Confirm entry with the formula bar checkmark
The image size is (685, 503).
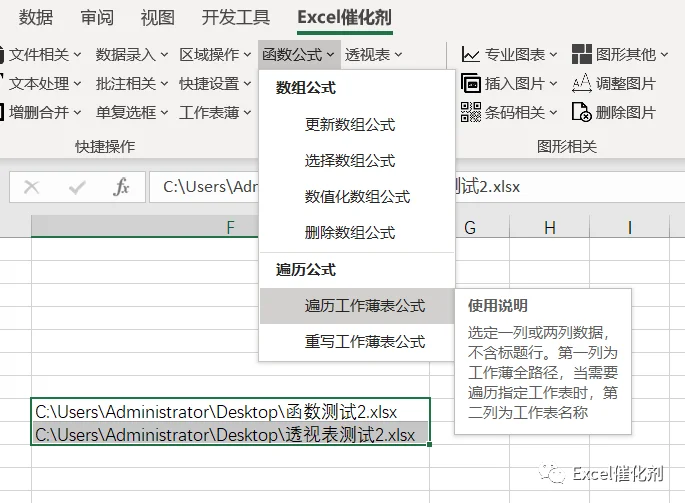click(77, 187)
